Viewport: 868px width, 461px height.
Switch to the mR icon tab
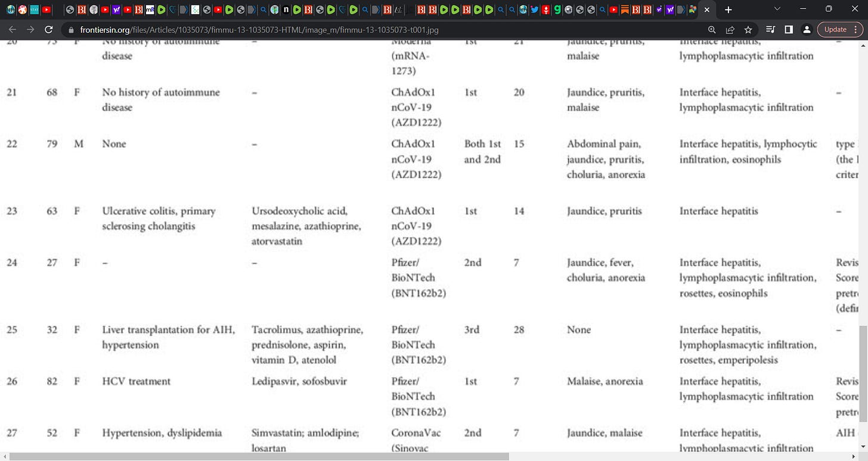(150, 10)
